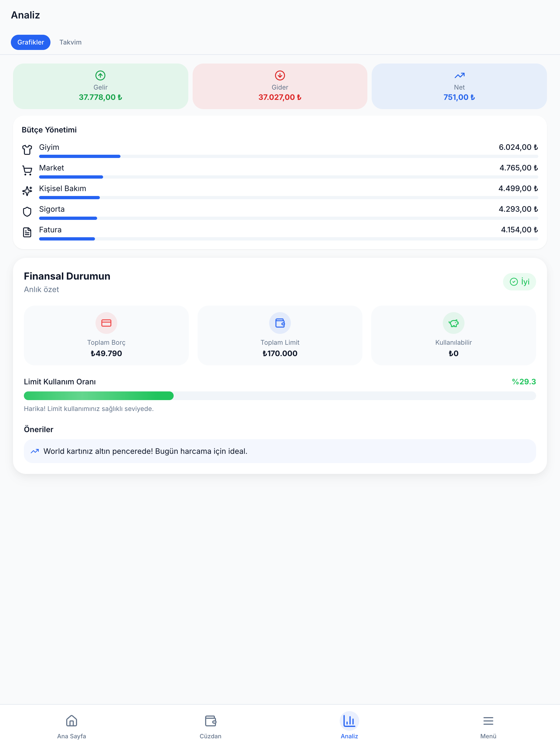The height and width of the screenshot is (747, 560).
Task: Click the Sigorta budget progress bar
Action: point(289,218)
